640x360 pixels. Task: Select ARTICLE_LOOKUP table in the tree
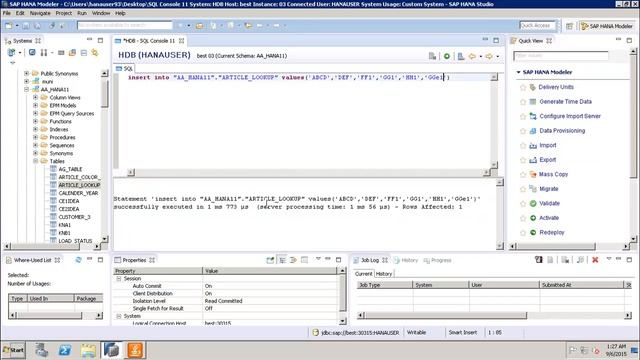coord(79,185)
